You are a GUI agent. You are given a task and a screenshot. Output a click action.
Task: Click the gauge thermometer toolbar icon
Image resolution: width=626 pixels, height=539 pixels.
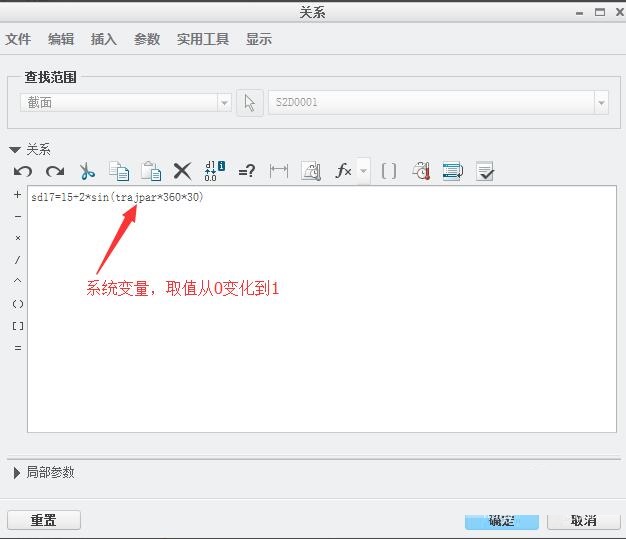(x=421, y=171)
